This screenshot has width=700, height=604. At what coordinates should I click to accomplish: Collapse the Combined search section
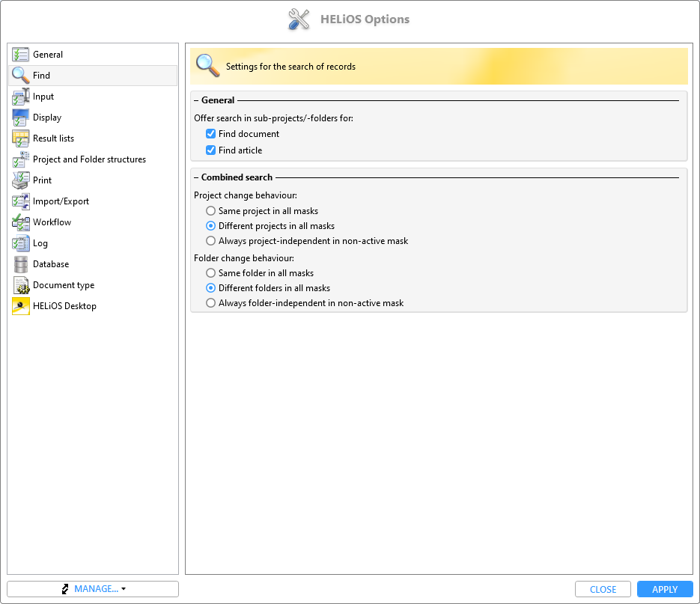(196, 177)
